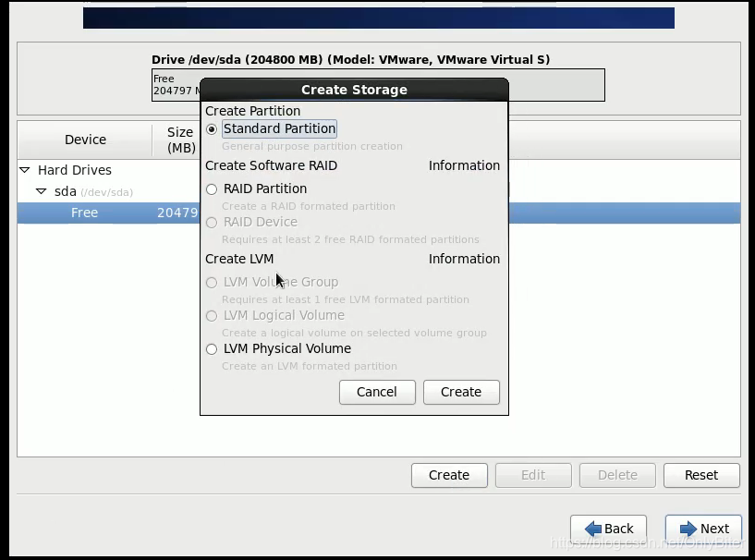This screenshot has height=560, width=755.
Task: Click the 'Create Software RAID' section heading
Action: point(271,165)
